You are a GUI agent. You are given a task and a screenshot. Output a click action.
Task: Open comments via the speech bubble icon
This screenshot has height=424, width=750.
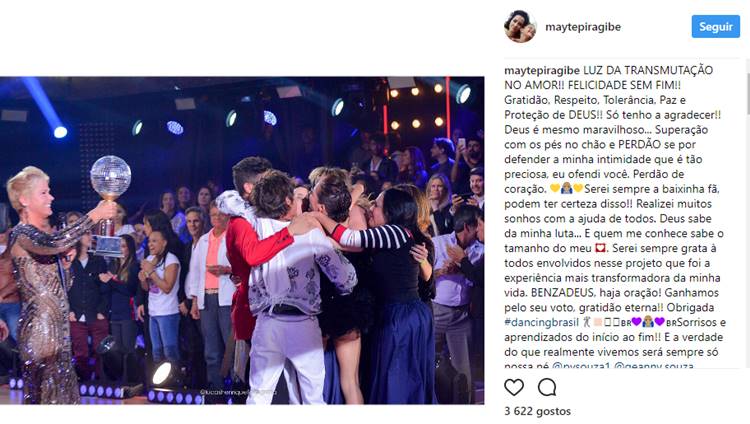tap(547, 387)
